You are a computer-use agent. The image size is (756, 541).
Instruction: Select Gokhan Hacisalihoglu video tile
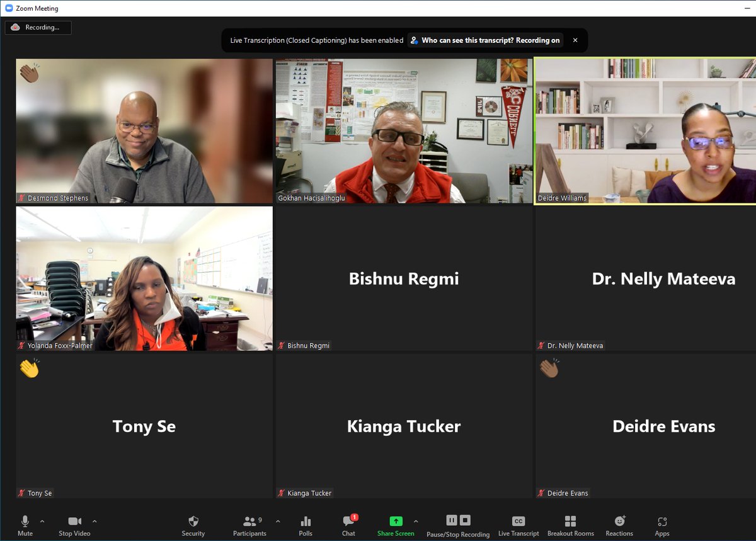tap(404, 131)
